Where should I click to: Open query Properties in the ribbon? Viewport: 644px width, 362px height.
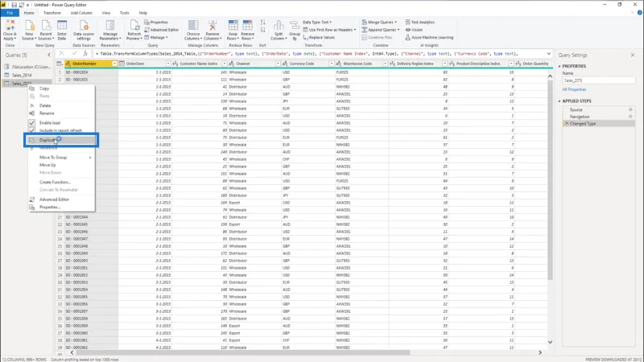(156, 23)
